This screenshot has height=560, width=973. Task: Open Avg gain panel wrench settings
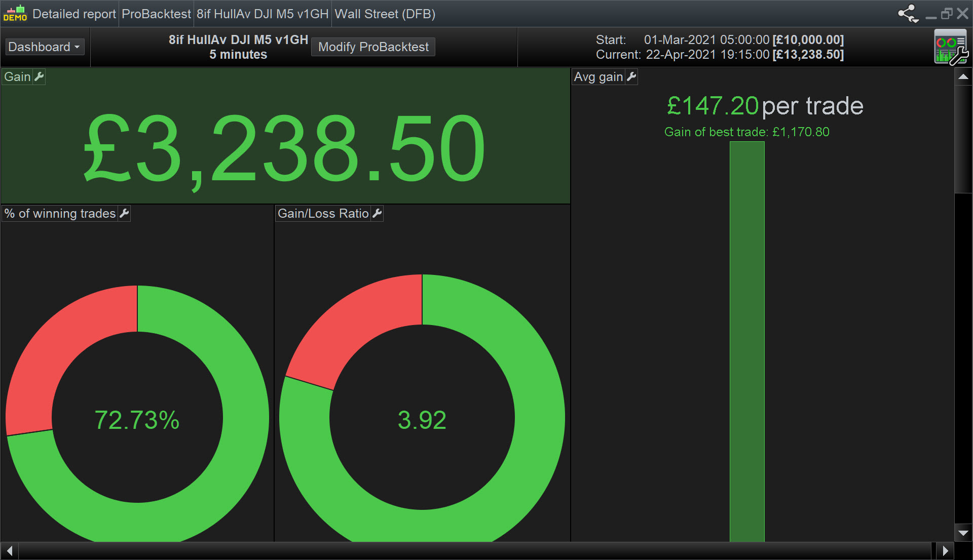point(631,77)
